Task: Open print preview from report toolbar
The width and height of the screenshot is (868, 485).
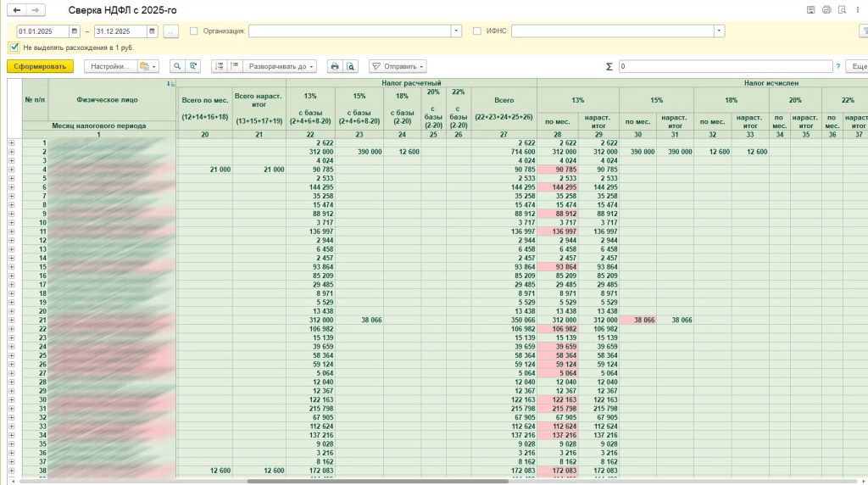Action: pos(350,66)
